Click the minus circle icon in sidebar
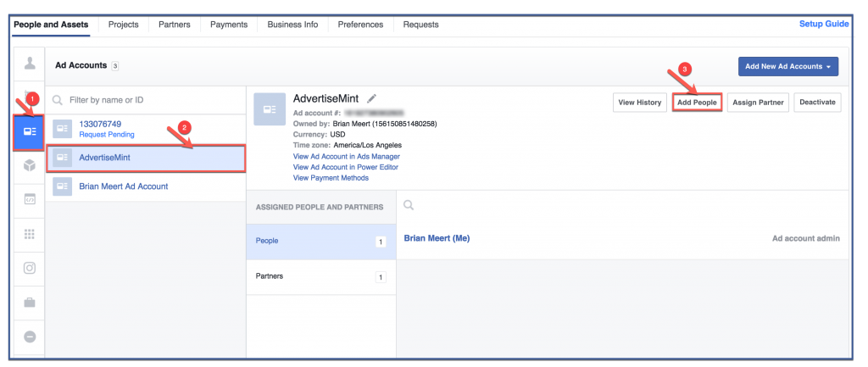868x367 pixels. click(x=30, y=336)
